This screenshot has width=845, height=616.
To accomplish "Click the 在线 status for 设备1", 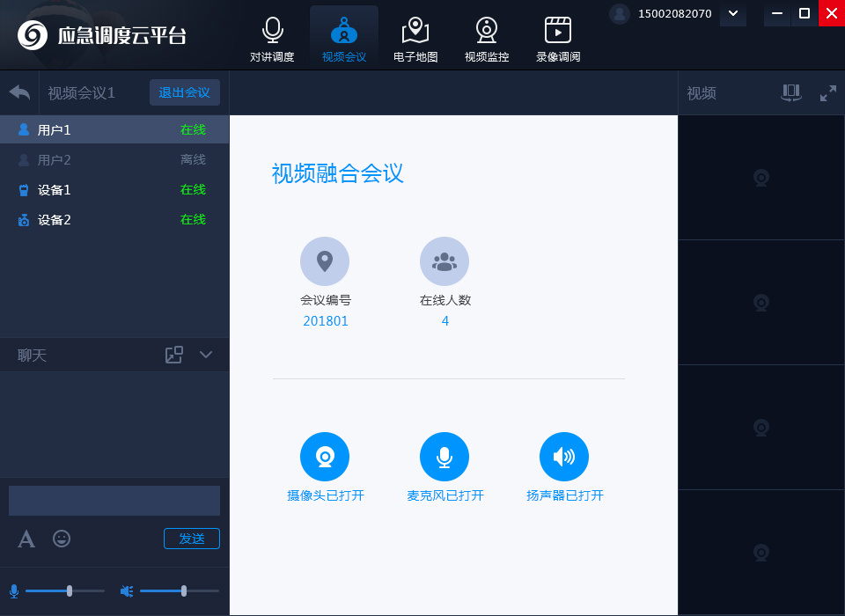I will pyautogui.click(x=193, y=190).
